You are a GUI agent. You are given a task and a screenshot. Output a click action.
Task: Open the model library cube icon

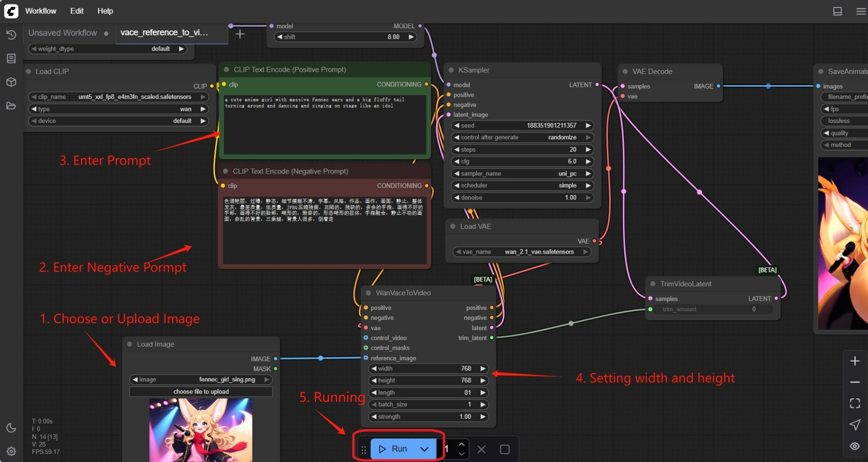[11, 82]
